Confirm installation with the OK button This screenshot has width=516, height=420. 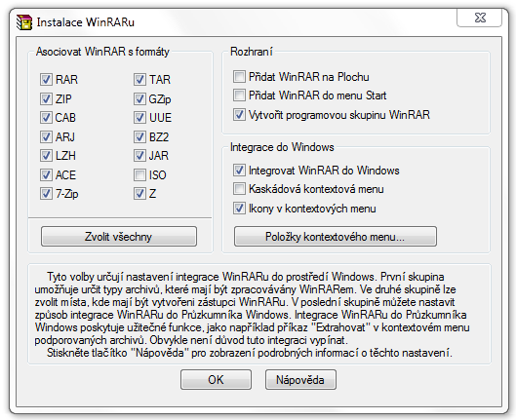pos(216,380)
